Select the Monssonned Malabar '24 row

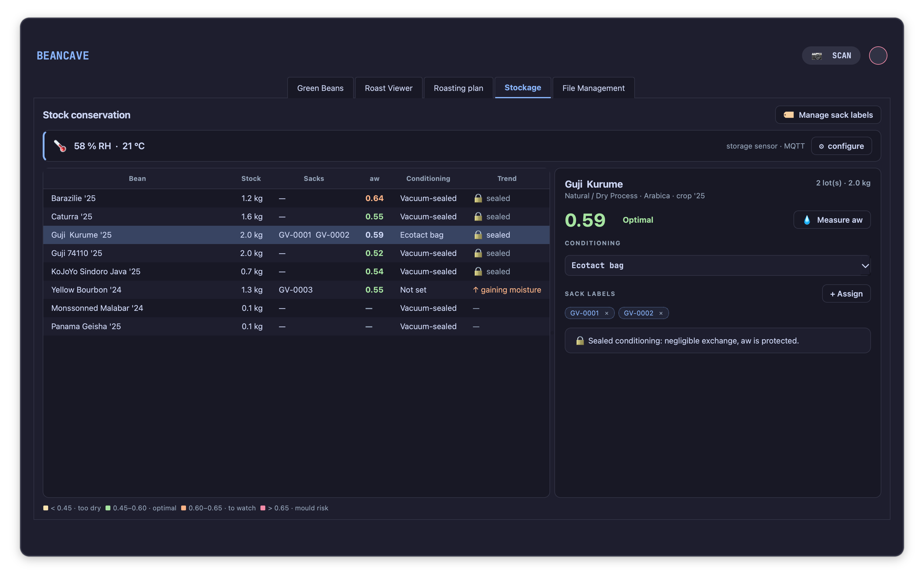coord(296,308)
